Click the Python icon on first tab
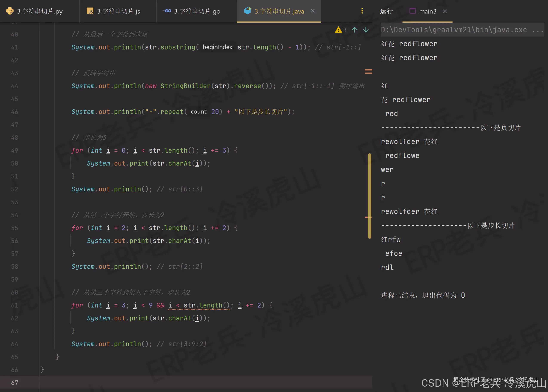548x392 pixels. click(10, 11)
